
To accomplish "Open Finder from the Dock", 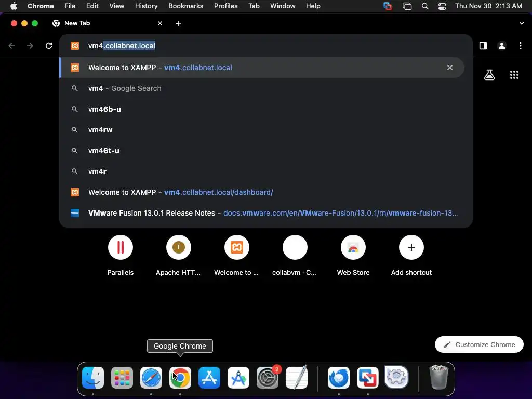I will pos(93,377).
